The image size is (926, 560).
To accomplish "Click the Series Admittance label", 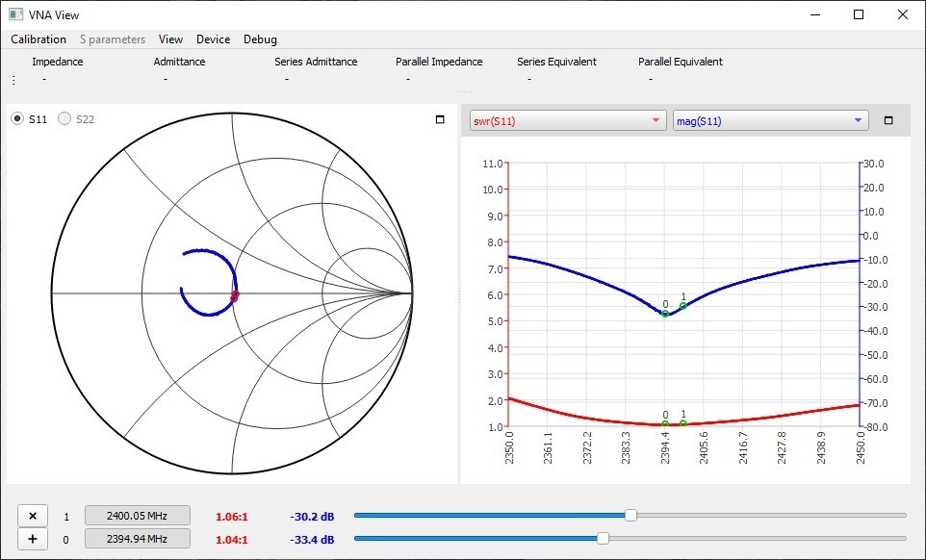I will (x=316, y=62).
